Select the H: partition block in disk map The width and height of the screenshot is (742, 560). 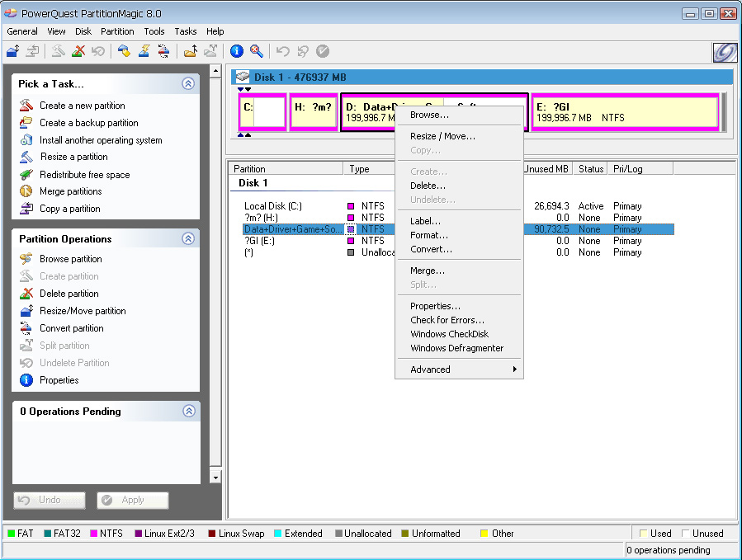[x=314, y=112]
